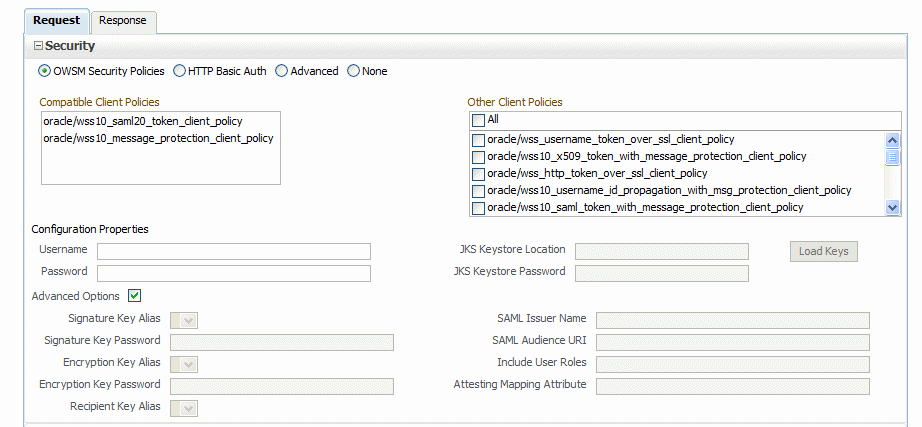Click the Attesting Mapping Attribute field
The width and height of the screenshot is (922, 427).
tap(733, 386)
